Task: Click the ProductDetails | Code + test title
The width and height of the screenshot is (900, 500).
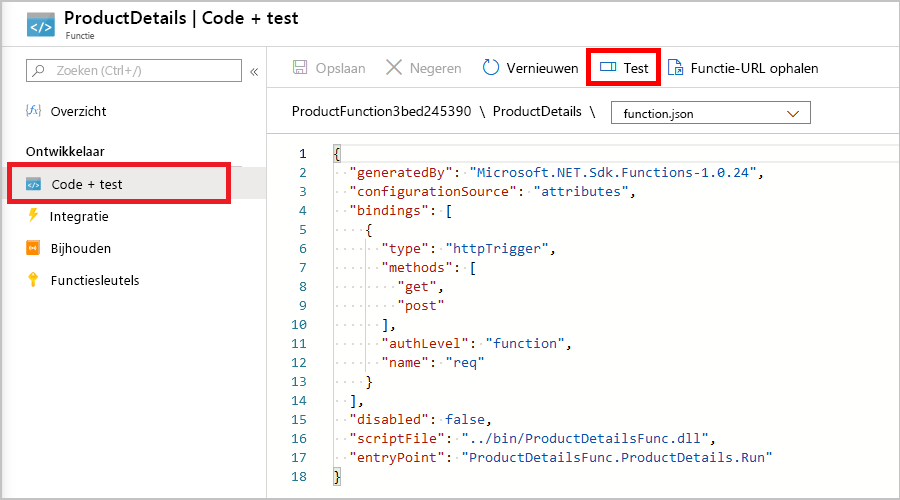Action: [181, 18]
